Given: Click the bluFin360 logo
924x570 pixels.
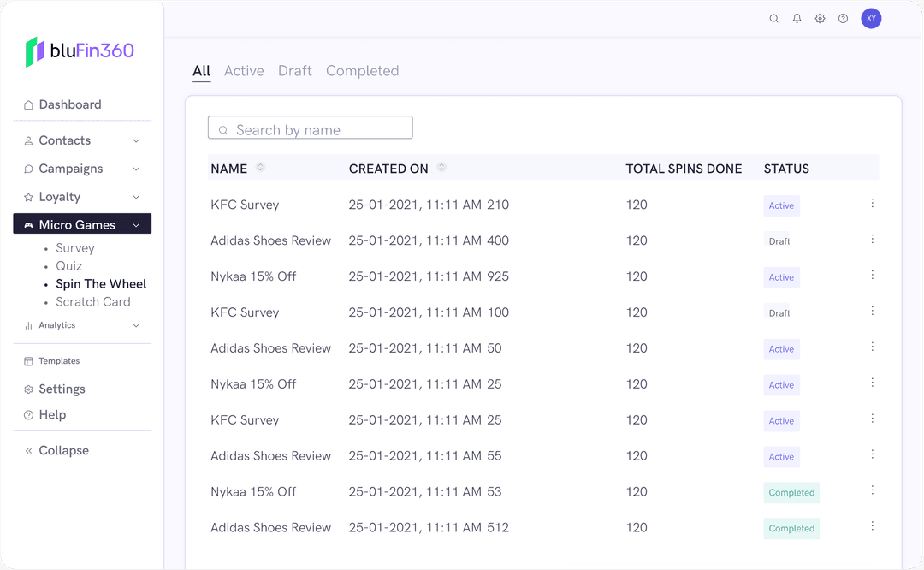Looking at the screenshot, I should [80, 51].
